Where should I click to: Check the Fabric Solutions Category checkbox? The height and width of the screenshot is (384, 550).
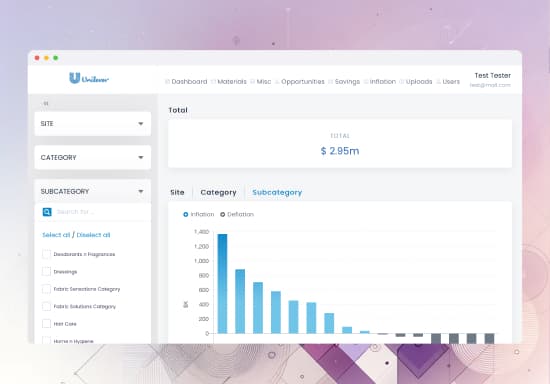(x=46, y=306)
